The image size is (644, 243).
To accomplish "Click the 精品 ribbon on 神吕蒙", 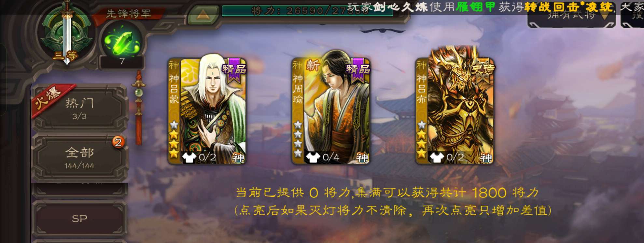I will coord(234,69).
